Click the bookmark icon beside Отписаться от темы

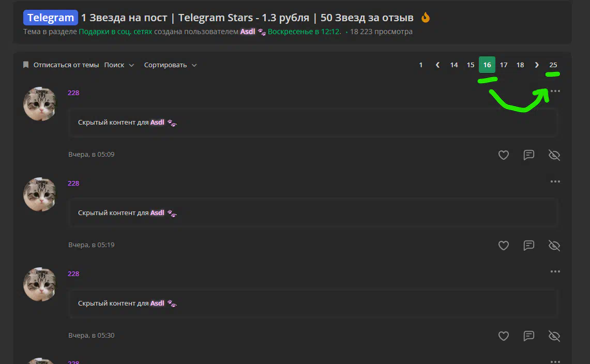point(25,65)
